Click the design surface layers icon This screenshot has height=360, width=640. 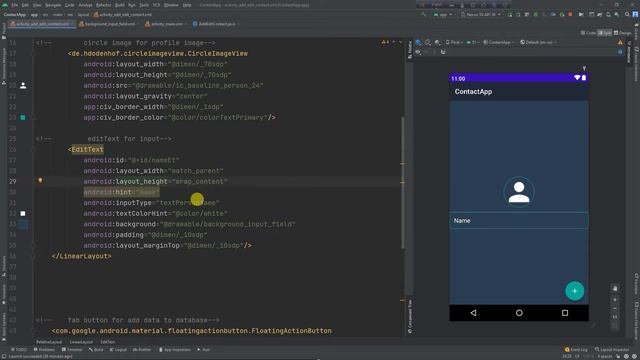pyautogui.click(x=418, y=42)
